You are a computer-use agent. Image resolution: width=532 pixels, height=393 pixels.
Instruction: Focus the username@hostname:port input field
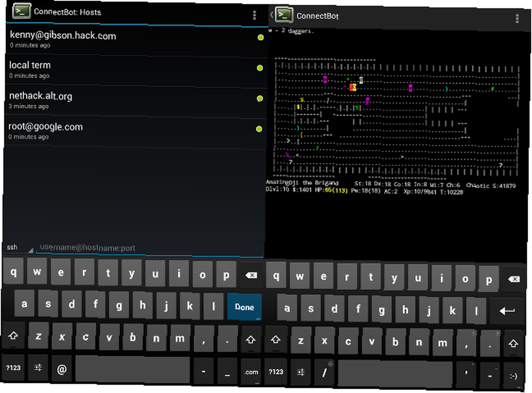coord(149,248)
